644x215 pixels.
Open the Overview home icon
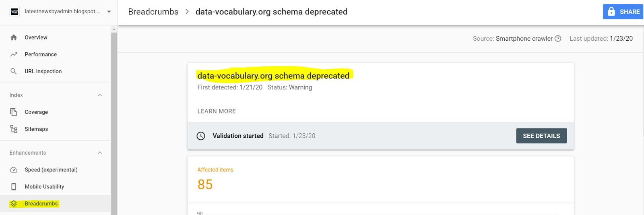tap(14, 37)
